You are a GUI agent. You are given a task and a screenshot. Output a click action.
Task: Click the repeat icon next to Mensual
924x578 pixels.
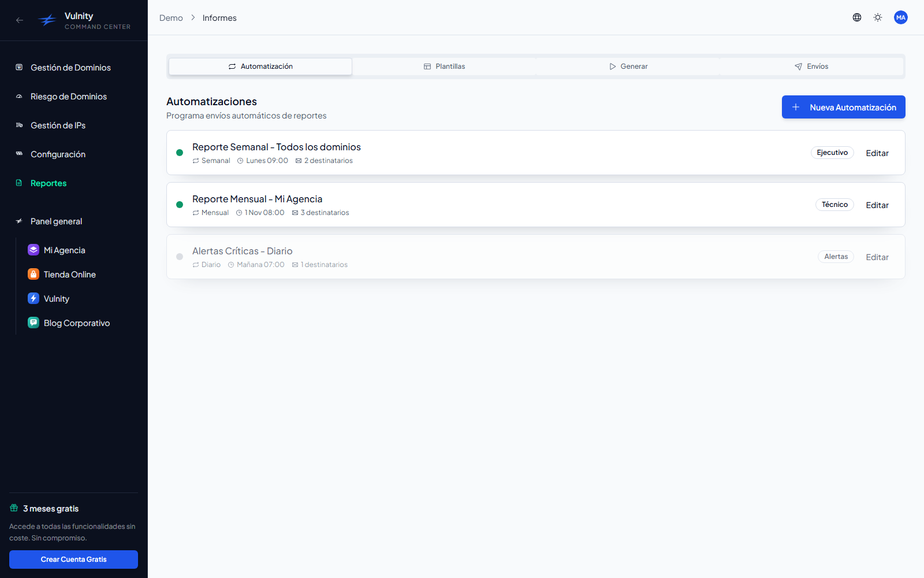[x=196, y=213]
